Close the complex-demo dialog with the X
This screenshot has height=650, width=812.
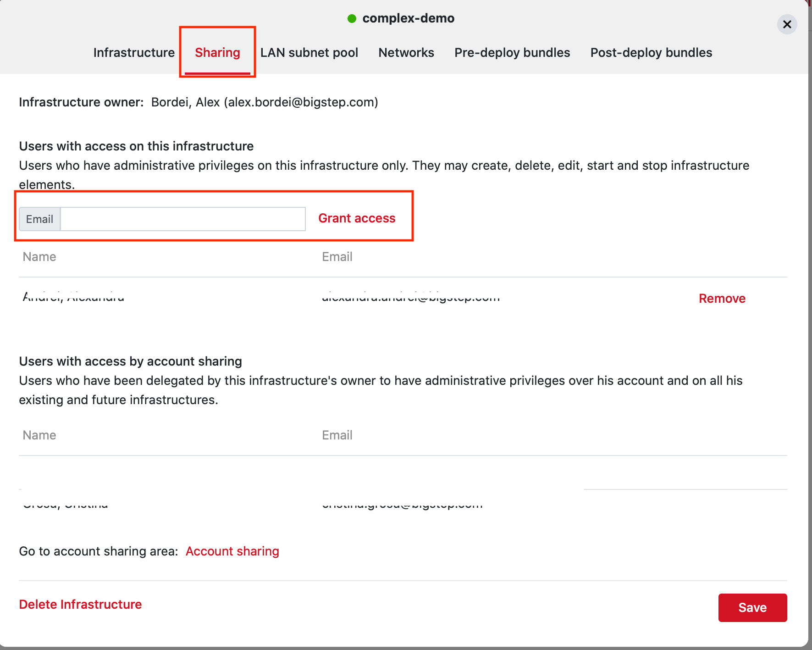[x=787, y=24]
